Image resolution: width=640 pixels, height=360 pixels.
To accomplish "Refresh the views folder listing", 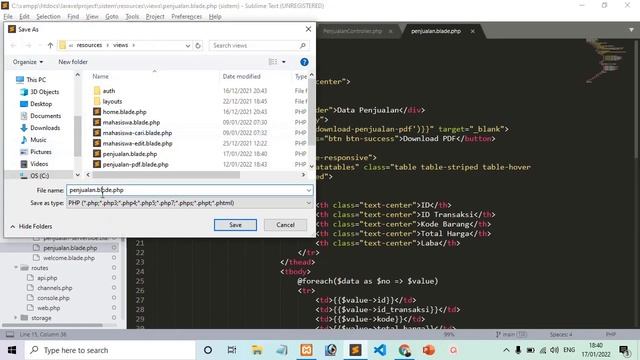I will tap(198, 45).
